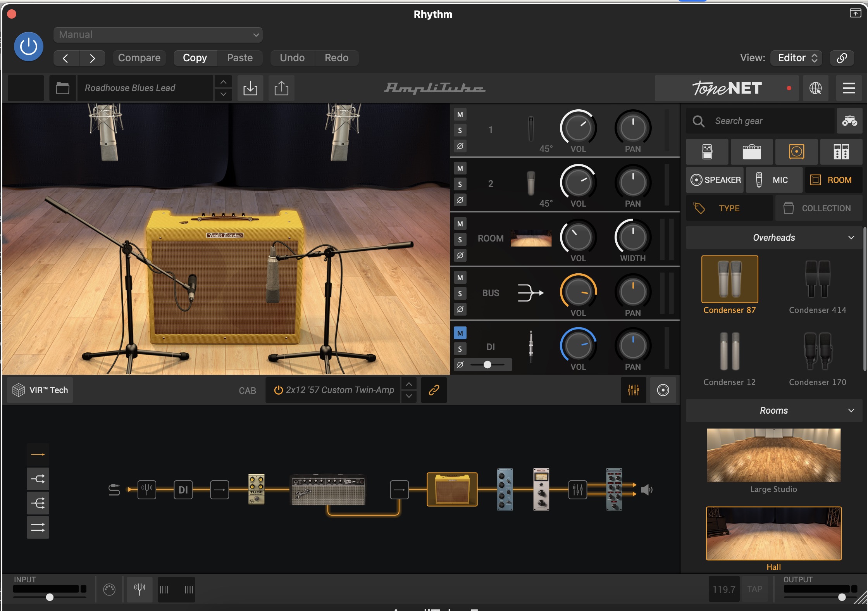This screenshot has height=611, width=868.
Task: Click the custom shop cart icon
Action: tap(849, 121)
